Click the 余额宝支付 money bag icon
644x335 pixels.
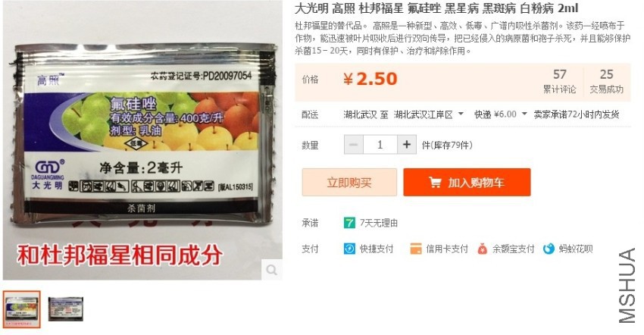(x=482, y=249)
